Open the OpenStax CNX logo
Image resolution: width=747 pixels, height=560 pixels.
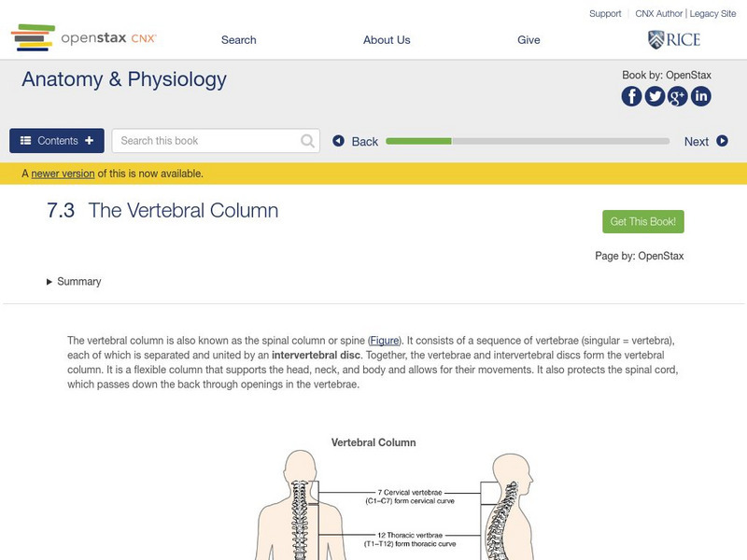click(x=84, y=38)
